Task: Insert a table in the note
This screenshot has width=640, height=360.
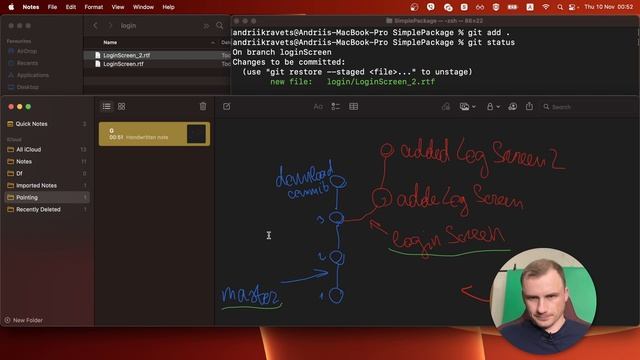Action: coord(353,107)
